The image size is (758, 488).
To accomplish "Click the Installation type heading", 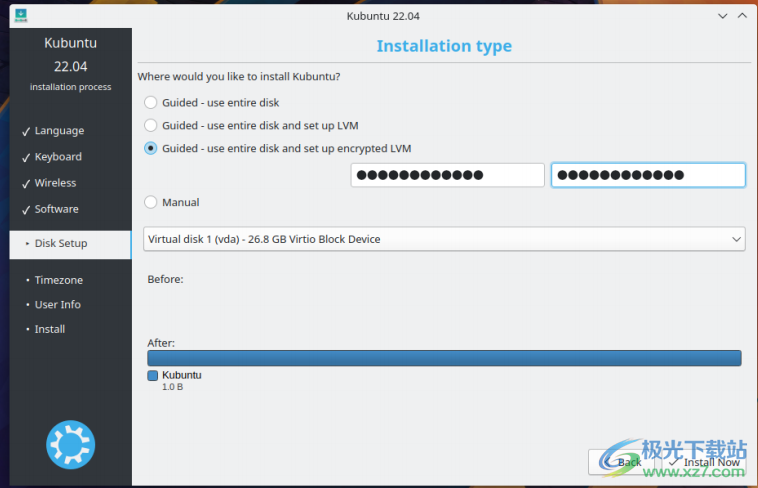I will pyautogui.click(x=444, y=46).
